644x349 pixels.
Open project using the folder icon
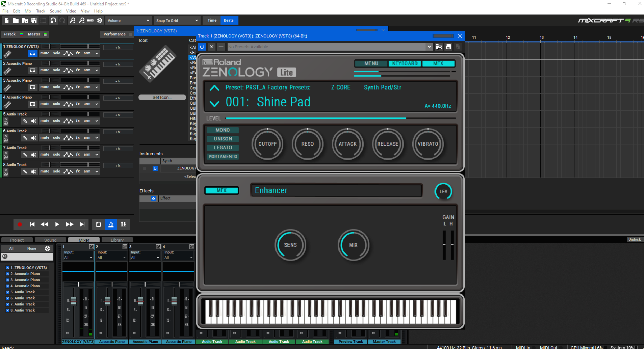16,21
